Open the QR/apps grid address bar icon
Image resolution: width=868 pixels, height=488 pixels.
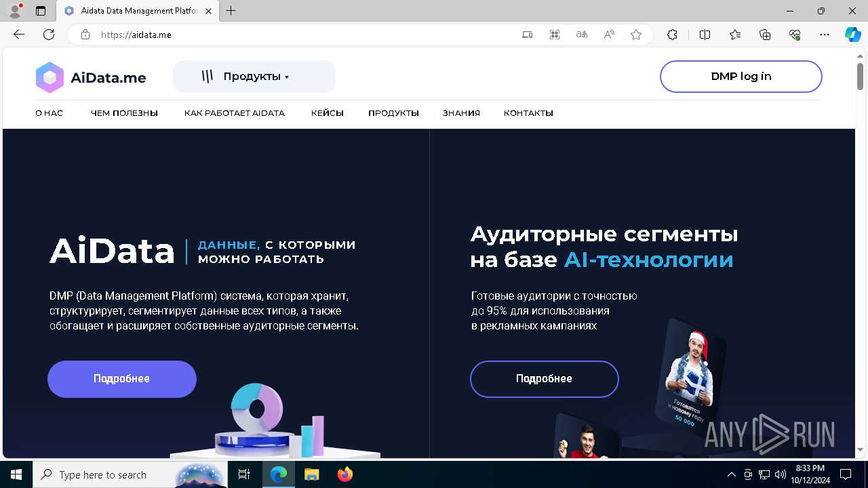[555, 35]
